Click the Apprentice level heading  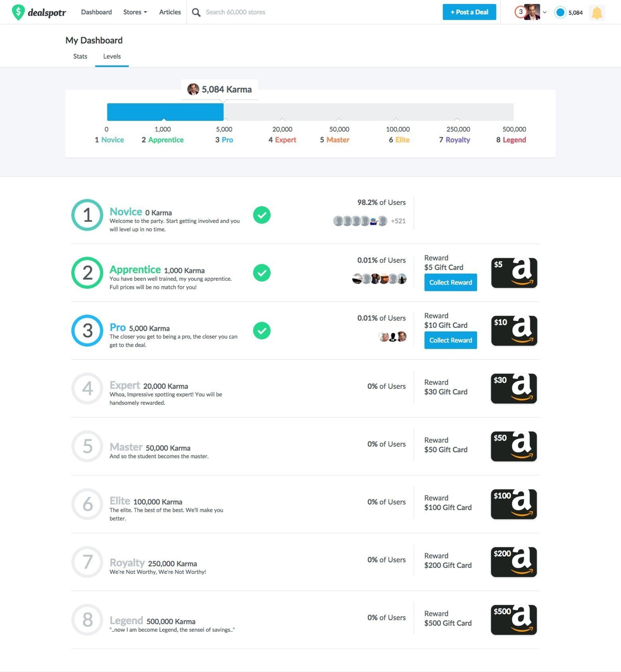click(135, 270)
